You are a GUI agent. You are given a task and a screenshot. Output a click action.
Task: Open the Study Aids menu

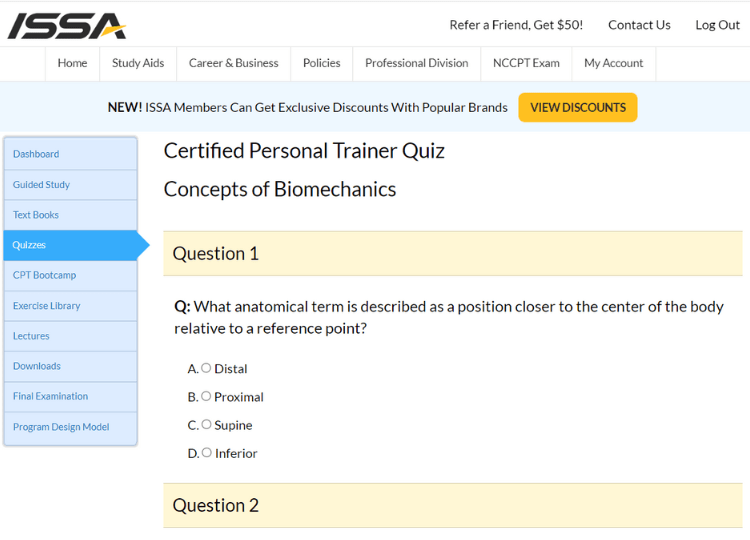[138, 63]
